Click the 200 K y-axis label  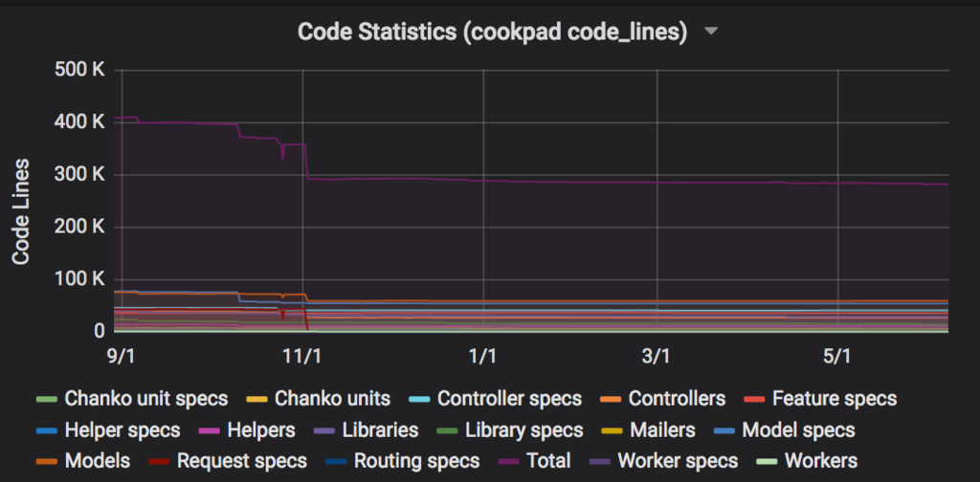(79, 228)
